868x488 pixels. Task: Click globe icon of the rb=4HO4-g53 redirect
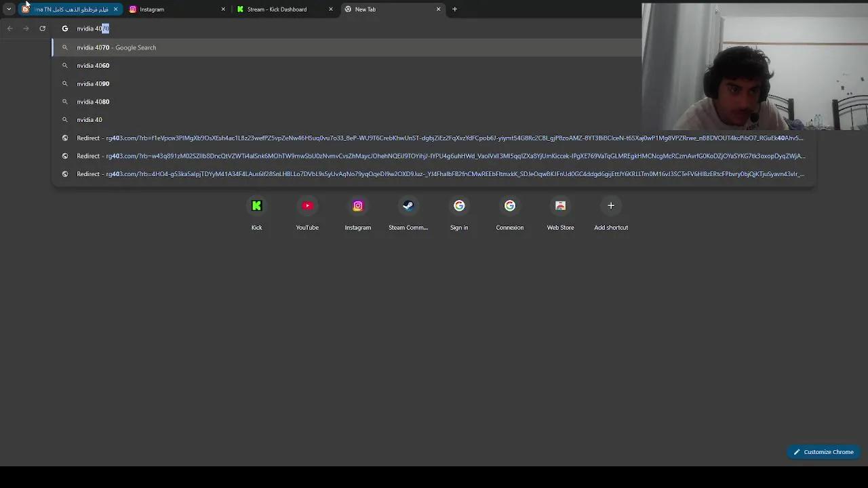pyautogui.click(x=65, y=174)
